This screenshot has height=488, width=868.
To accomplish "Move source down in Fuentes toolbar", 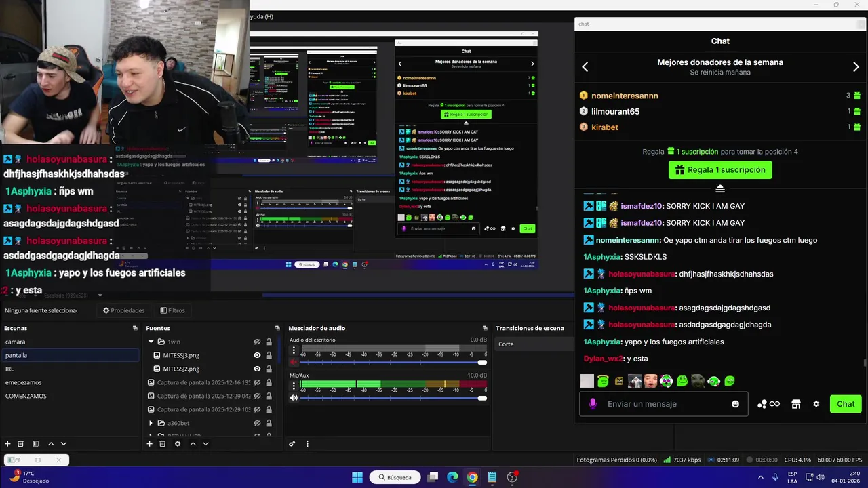I will click(x=205, y=444).
